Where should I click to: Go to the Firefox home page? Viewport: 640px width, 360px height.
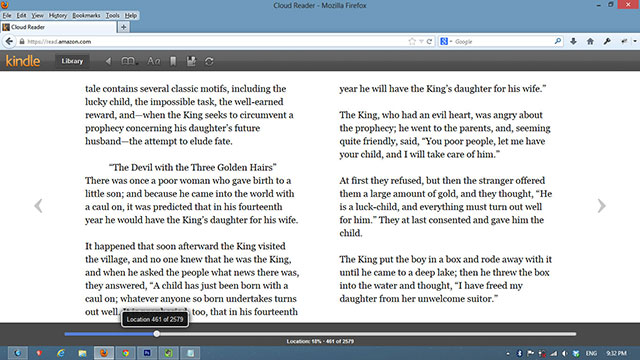[590, 41]
